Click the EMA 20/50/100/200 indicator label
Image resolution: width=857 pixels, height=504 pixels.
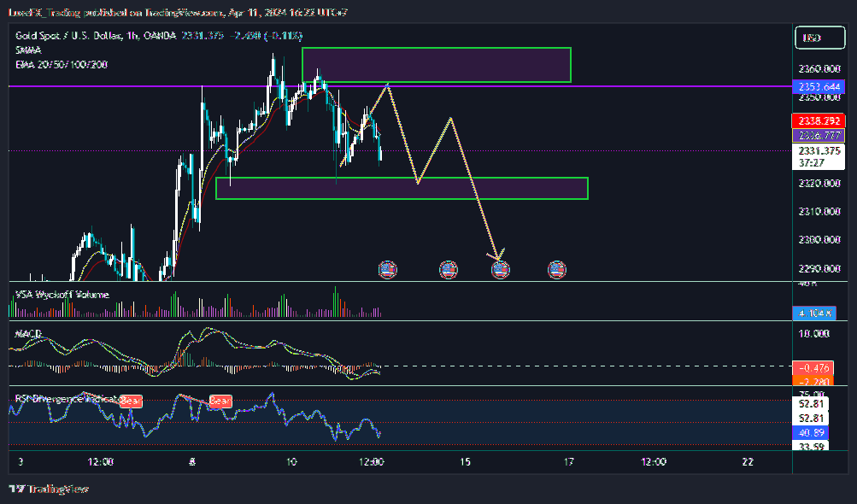(x=62, y=65)
